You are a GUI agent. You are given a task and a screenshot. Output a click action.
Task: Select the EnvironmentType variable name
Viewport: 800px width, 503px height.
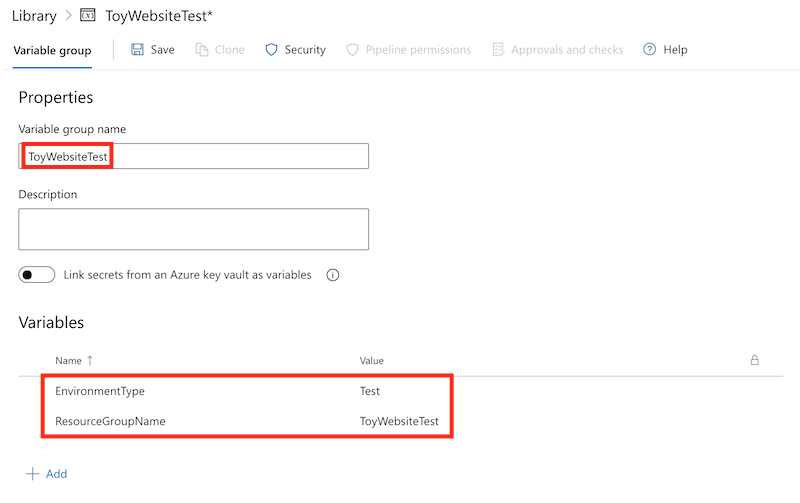(100, 391)
